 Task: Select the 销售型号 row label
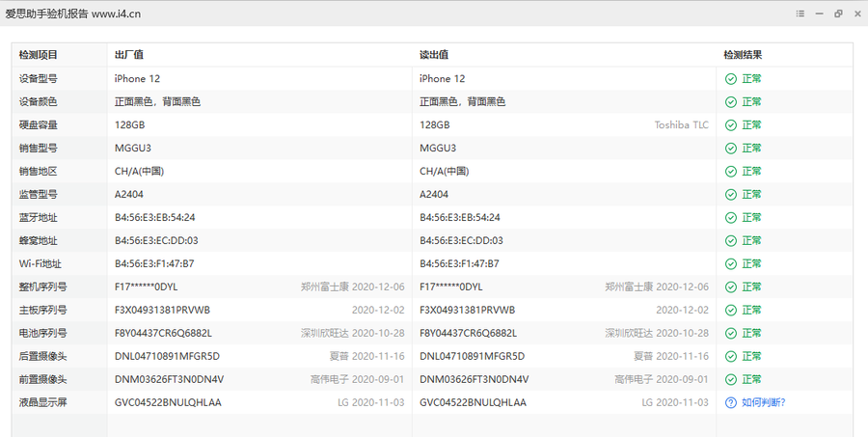39,148
